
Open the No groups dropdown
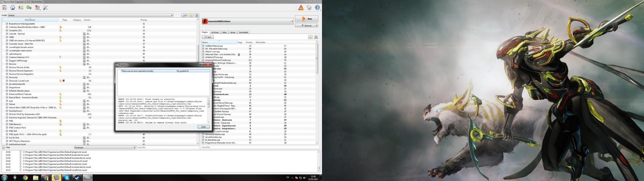click(105, 147)
